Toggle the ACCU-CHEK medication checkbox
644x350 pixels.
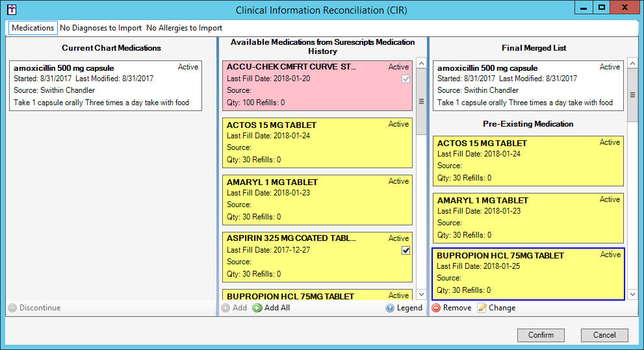pyautogui.click(x=406, y=79)
